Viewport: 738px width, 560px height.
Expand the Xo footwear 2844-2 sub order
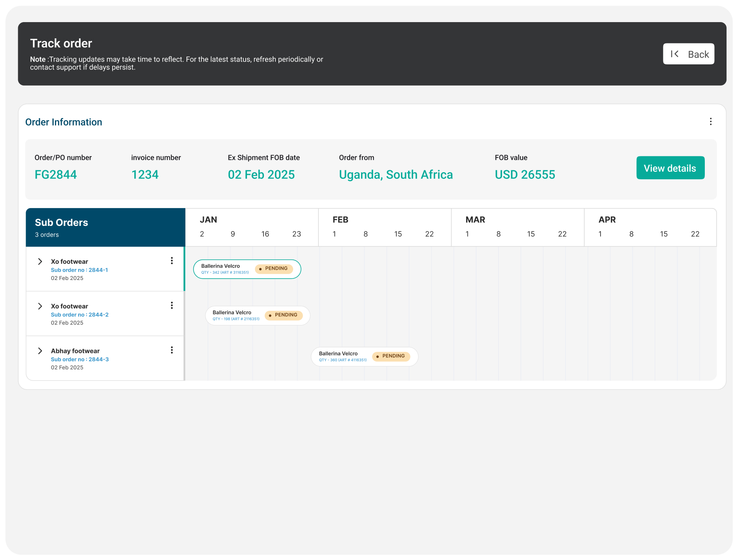pos(40,306)
